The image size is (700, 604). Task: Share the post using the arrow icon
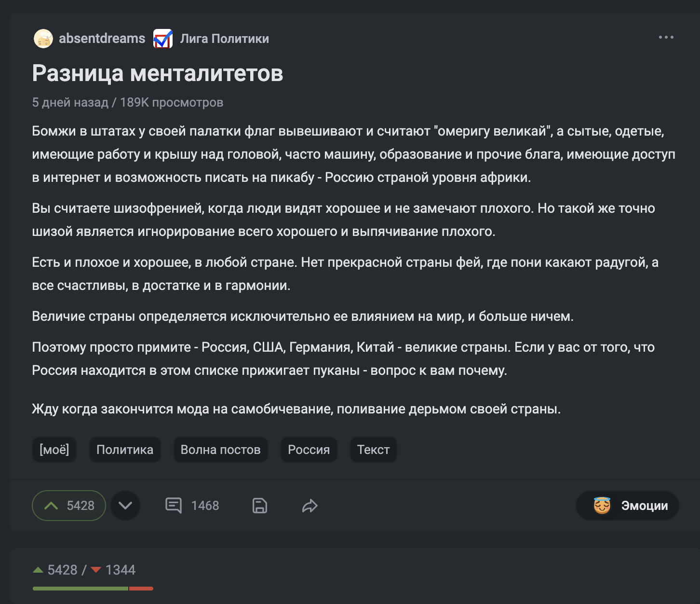click(310, 506)
